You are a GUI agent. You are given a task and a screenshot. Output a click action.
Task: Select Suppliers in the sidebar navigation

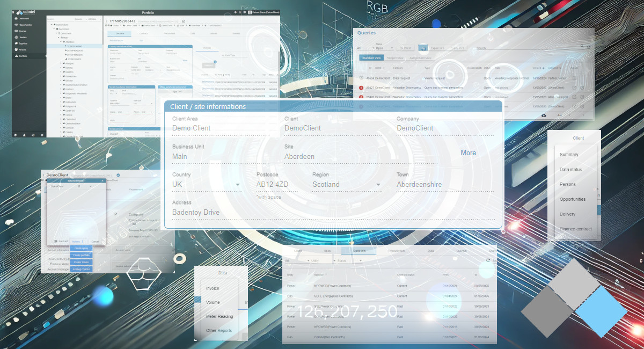(x=23, y=43)
